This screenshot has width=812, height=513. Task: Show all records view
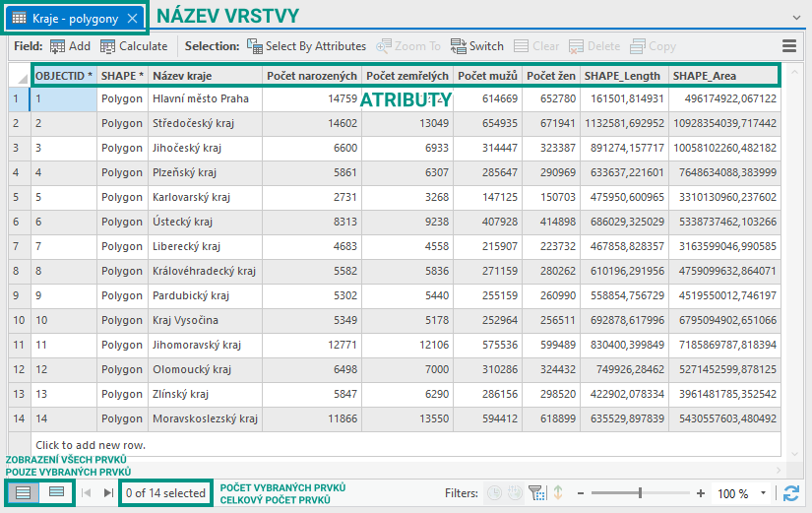tap(24, 492)
